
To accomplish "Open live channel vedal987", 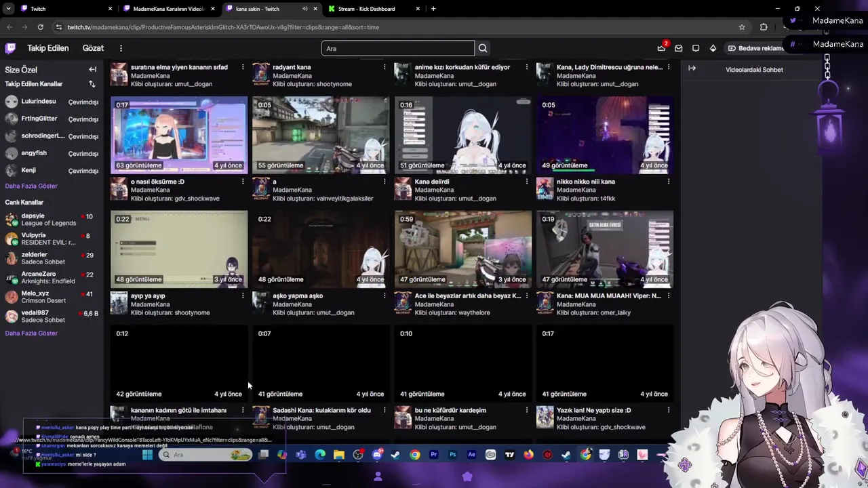I will point(51,316).
